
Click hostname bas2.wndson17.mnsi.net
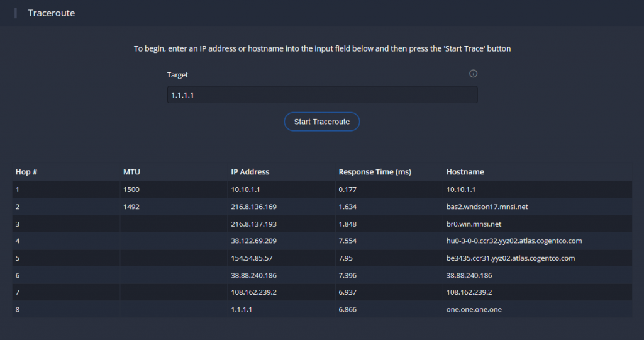click(487, 207)
